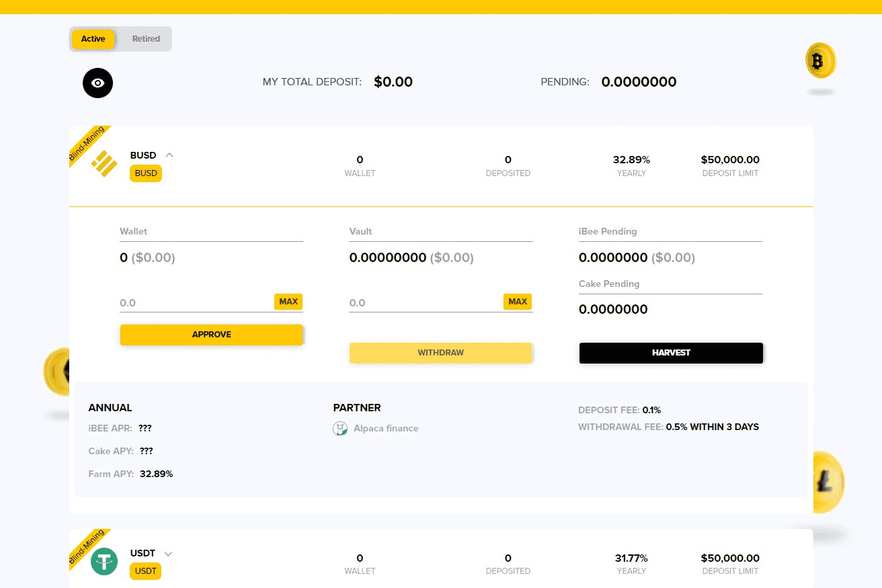Select the USDT coin icon
The height and width of the screenshot is (588, 882).
pyautogui.click(x=104, y=561)
